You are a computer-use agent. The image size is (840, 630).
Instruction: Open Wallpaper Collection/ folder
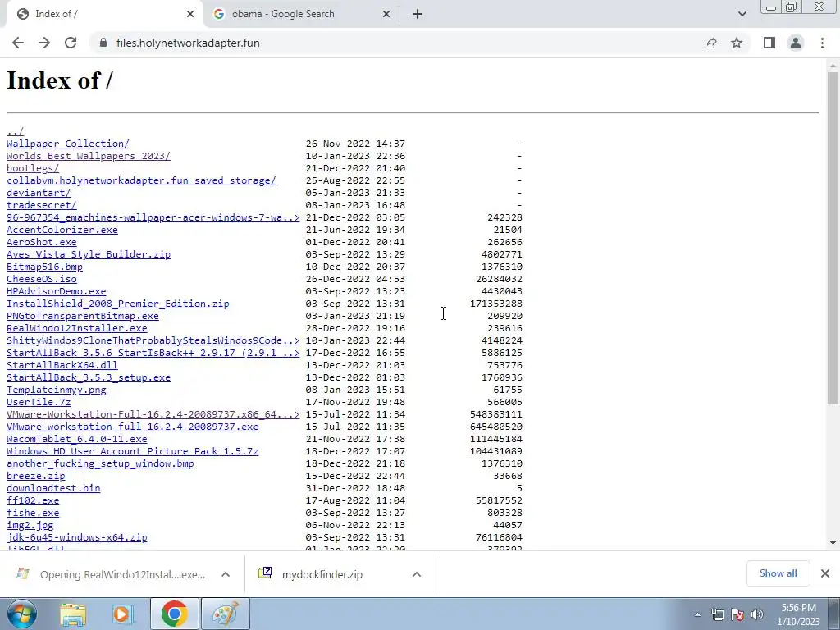pos(68,144)
